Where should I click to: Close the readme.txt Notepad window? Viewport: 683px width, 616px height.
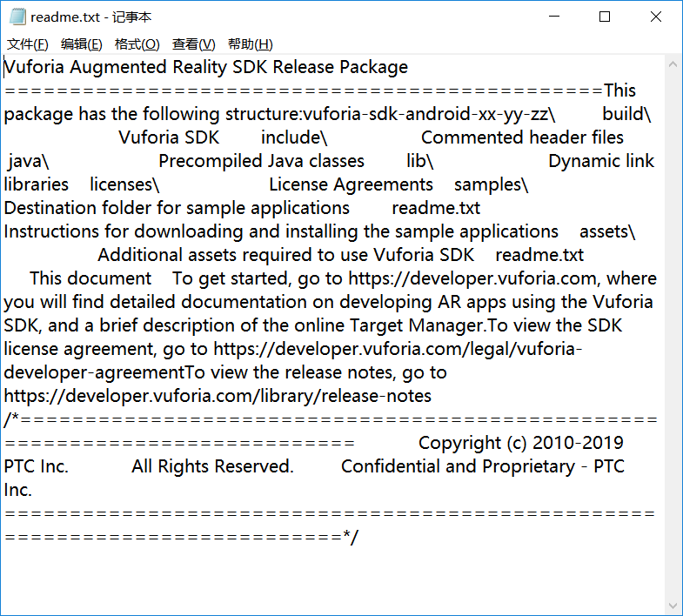click(x=655, y=17)
